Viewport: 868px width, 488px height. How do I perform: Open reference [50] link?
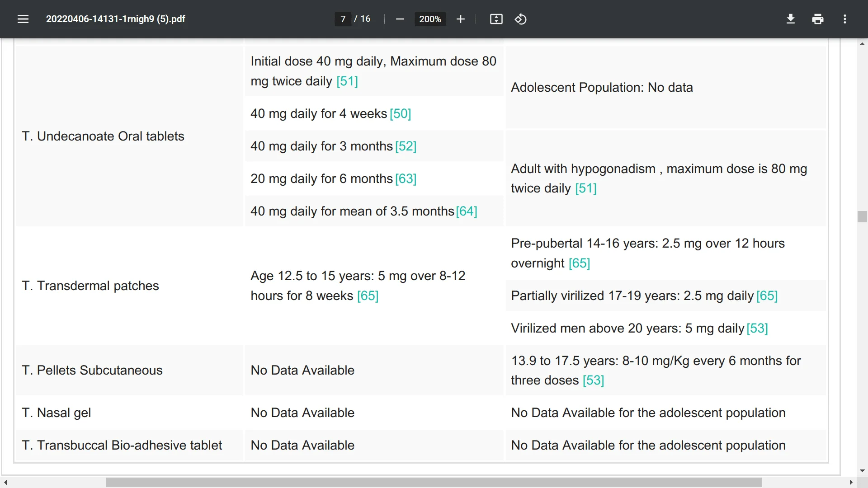click(400, 113)
